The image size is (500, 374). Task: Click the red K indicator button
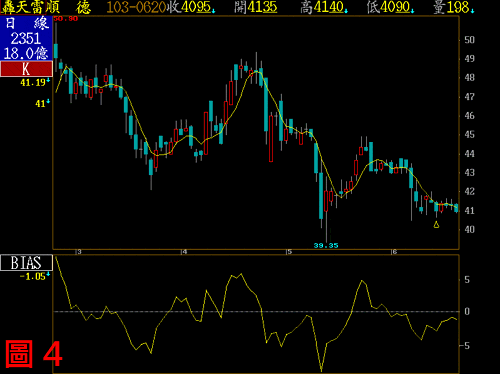[26, 69]
